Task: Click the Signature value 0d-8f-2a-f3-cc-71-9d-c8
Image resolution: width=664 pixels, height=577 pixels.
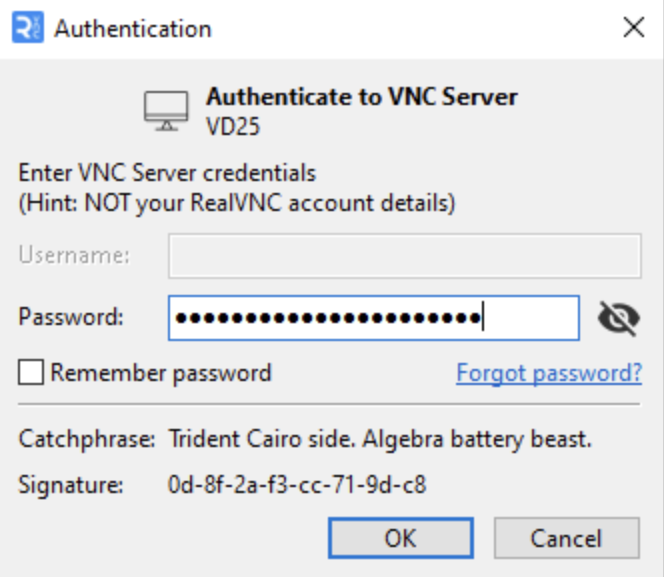Action: (297, 485)
